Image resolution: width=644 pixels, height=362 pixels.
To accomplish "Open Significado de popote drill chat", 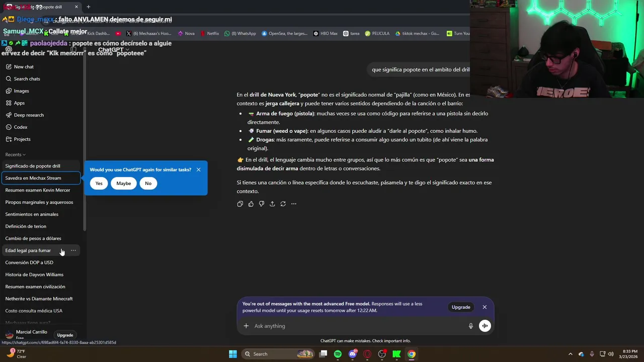I will click(41, 166).
